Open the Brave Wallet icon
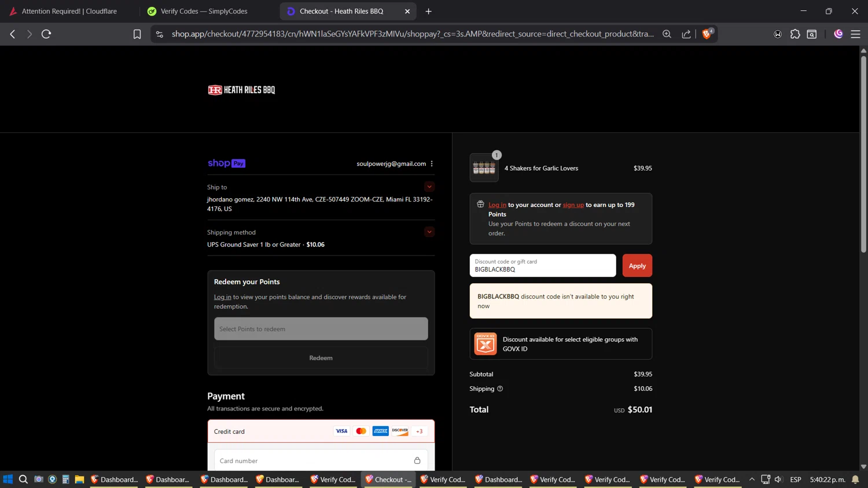Screen dimensions: 868x488 coord(778,34)
